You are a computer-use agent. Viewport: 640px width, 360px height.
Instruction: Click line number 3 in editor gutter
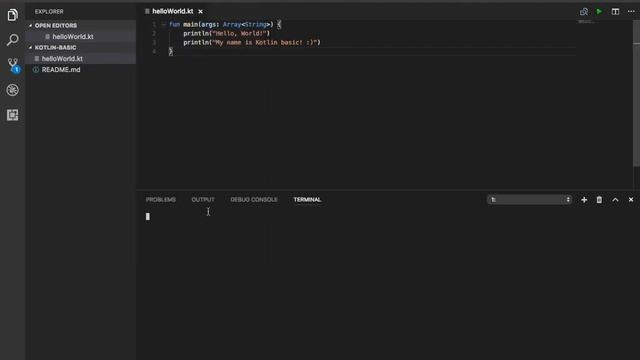154,42
